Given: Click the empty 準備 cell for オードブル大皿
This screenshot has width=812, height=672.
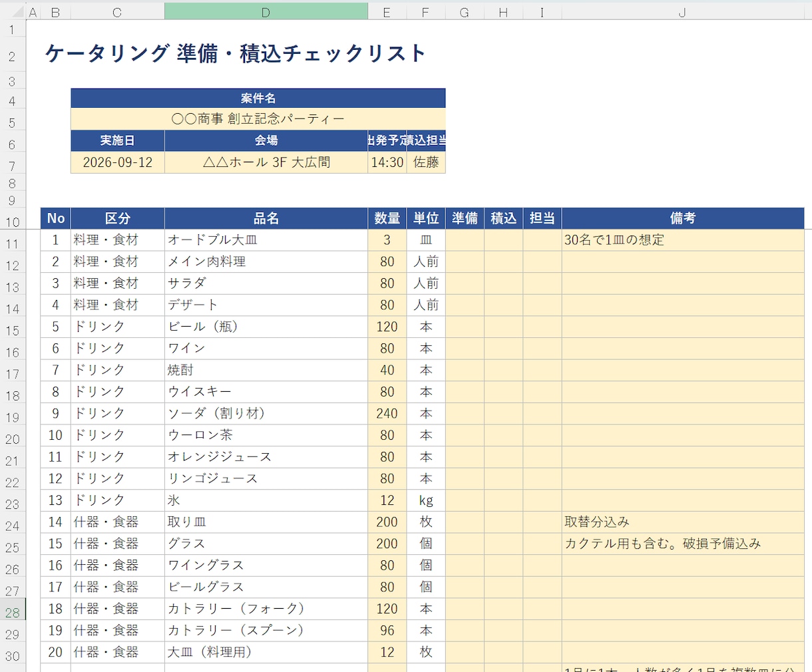Looking at the screenshot, I should pos(465,240).
